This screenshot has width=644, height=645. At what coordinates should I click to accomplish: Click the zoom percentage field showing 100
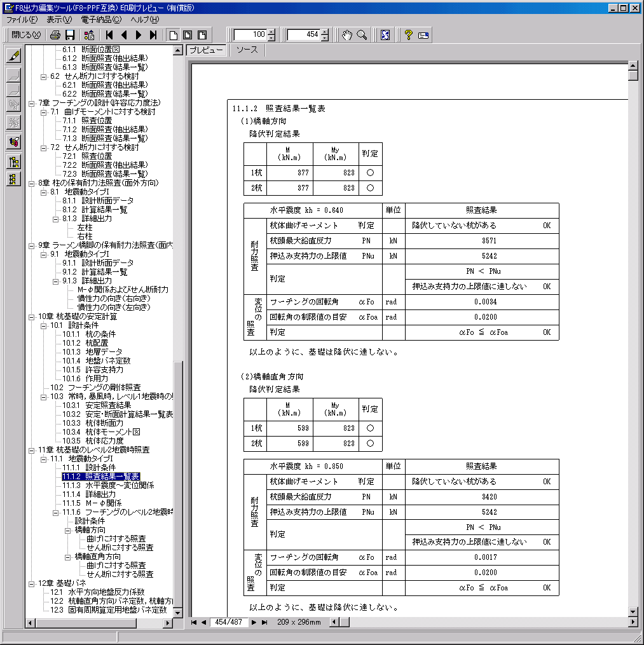(x=250, y=35)
